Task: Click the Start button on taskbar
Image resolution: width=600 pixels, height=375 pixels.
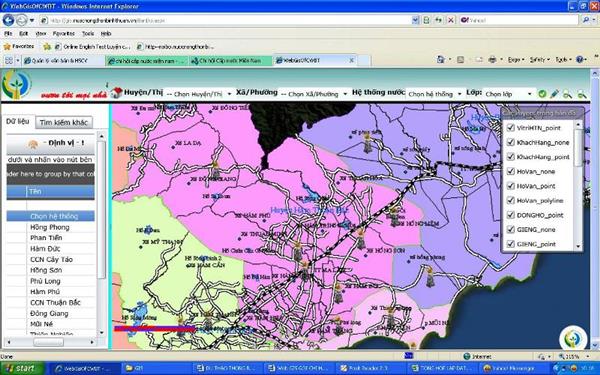Action: [21, 368]
